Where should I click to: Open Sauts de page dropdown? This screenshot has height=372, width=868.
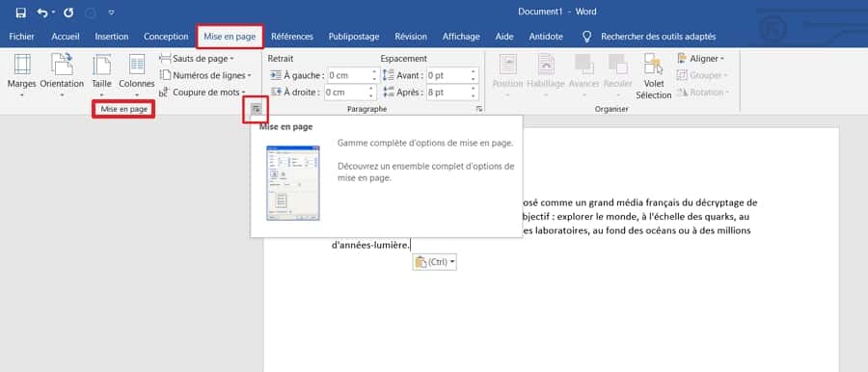197,58
